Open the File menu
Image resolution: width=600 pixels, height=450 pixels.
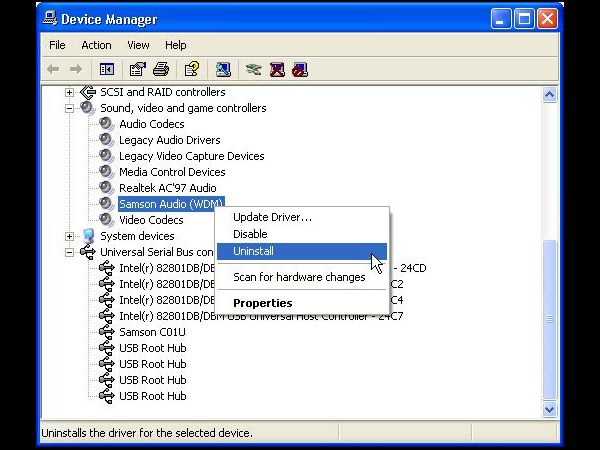tap(57, 45)
